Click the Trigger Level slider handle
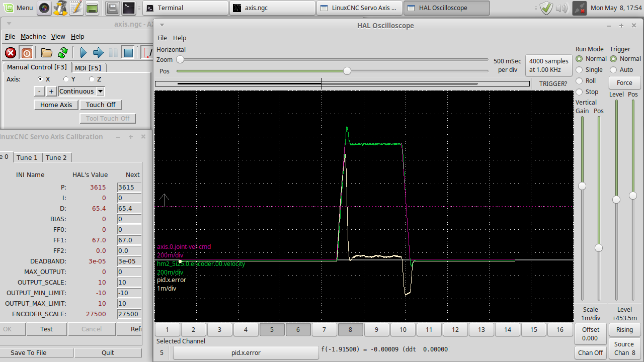Screen dimensions: 644x362 tap(616, 200)
